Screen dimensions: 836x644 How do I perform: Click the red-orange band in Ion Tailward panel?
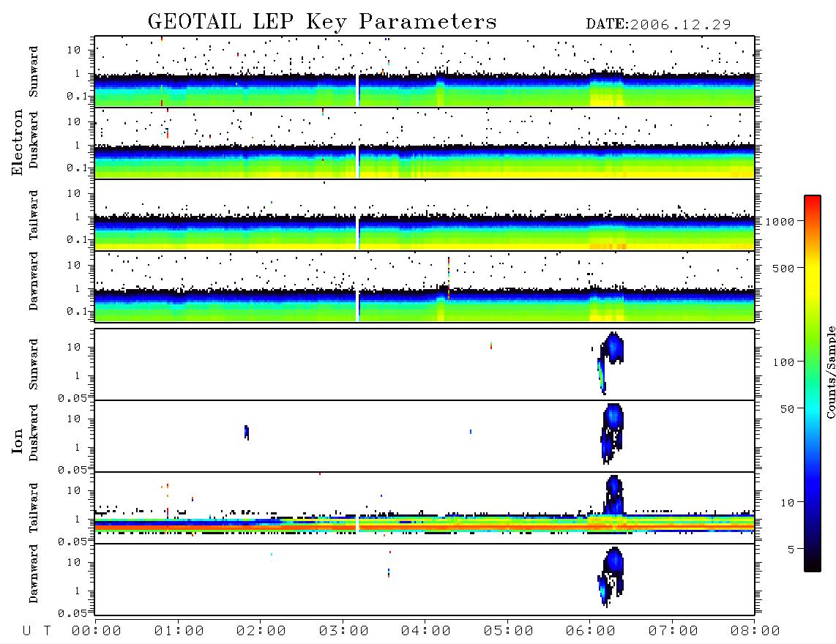[x=425, y=527]
